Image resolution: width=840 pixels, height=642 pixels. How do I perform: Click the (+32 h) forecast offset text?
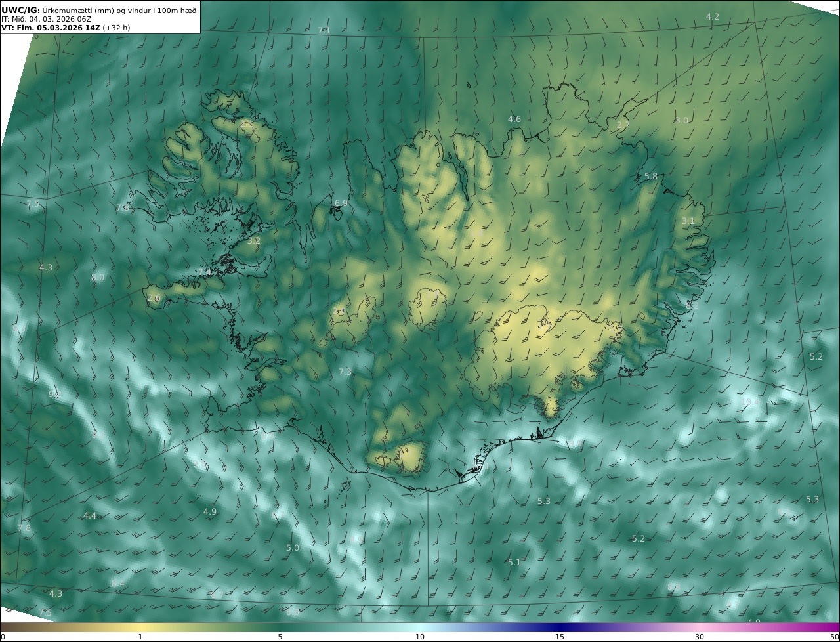tap(116, 28)
